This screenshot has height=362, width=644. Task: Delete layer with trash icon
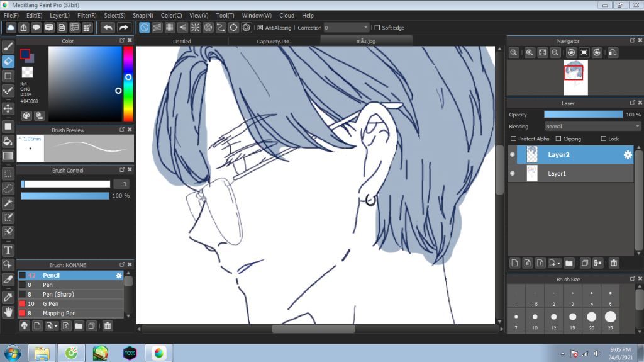coord(614,263)
